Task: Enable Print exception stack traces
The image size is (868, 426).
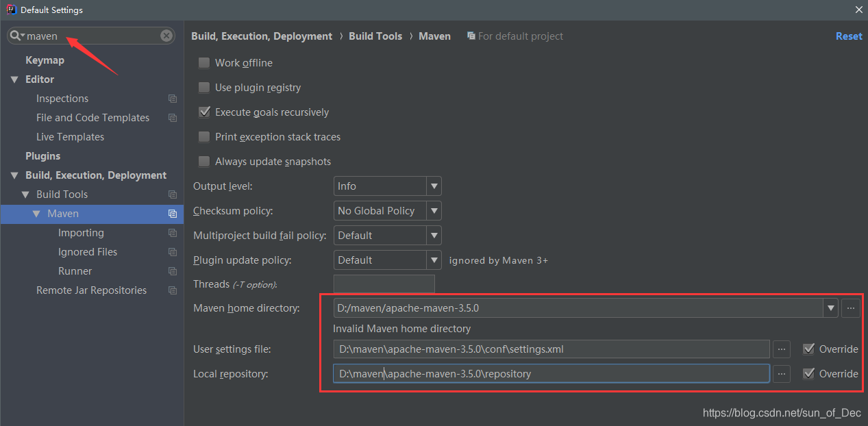Action: [204, 137]
